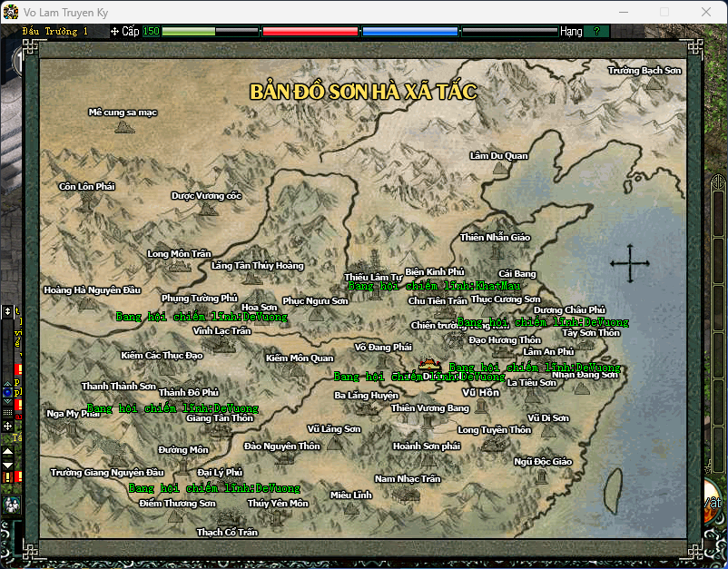728x569 pixels.
Task: Click the Thạch Cổ Trấn label on map
Action: tap(227, 533)
